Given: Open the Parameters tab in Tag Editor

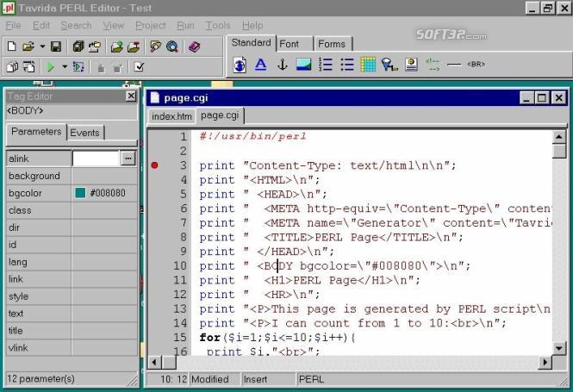Looking at the screenshot, I should (x=36, y=132).
